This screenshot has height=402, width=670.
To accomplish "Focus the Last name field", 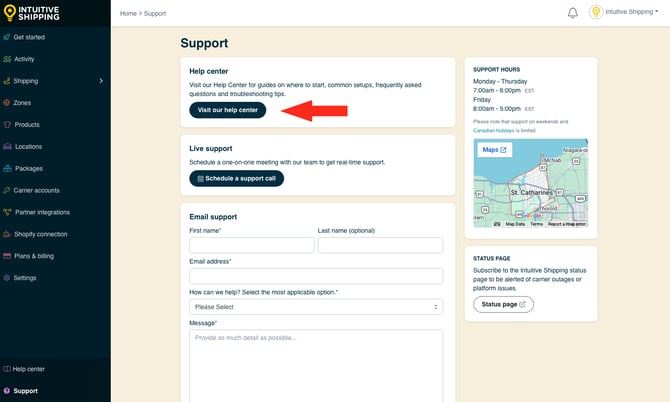I will click(x=380, y=245).
